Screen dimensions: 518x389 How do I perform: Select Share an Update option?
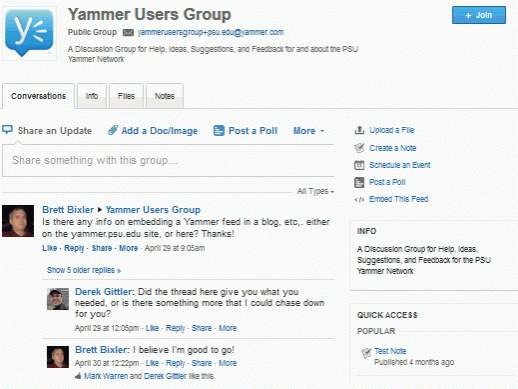[55, 131]
